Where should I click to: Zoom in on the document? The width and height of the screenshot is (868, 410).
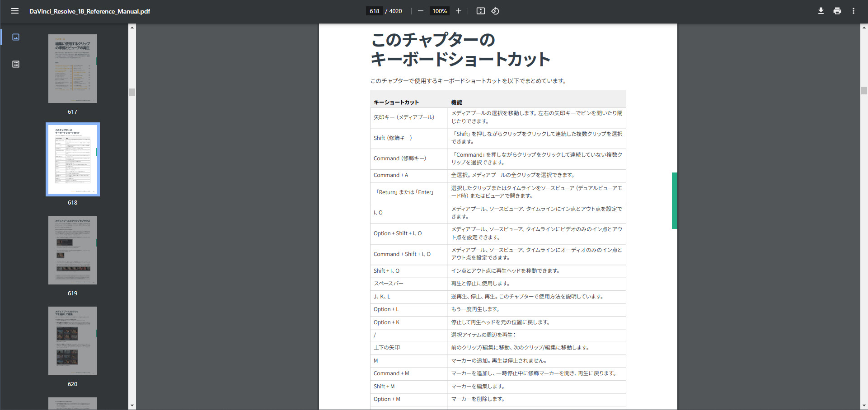coord(459,11)
